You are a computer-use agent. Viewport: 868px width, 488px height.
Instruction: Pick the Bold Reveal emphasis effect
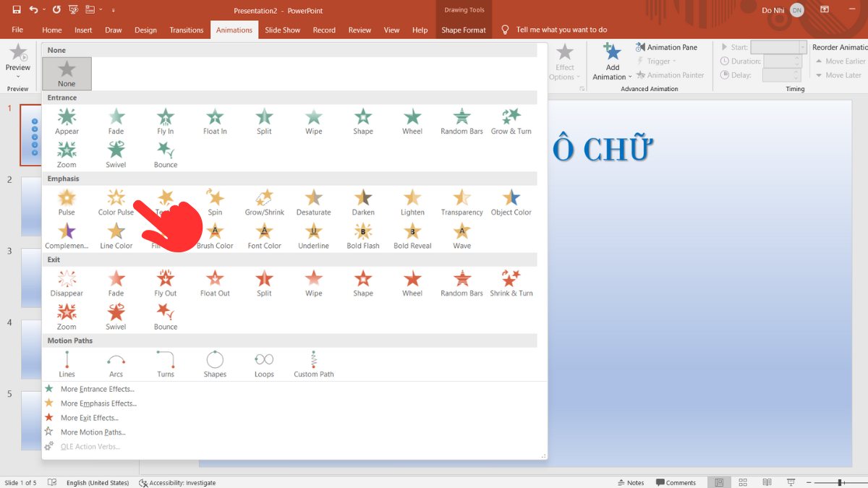click(x=412, y=236)
